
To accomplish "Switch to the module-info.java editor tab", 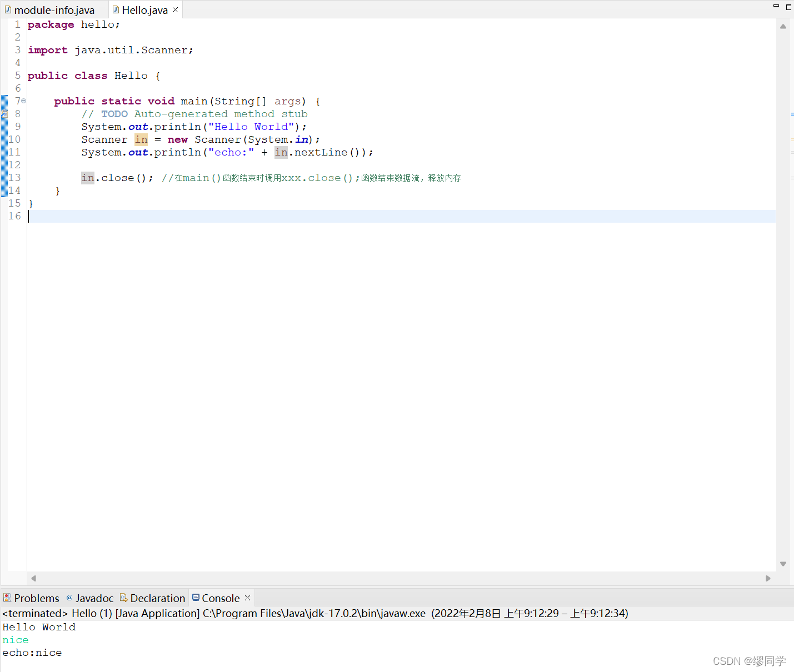I will click(x=49, y=10).
